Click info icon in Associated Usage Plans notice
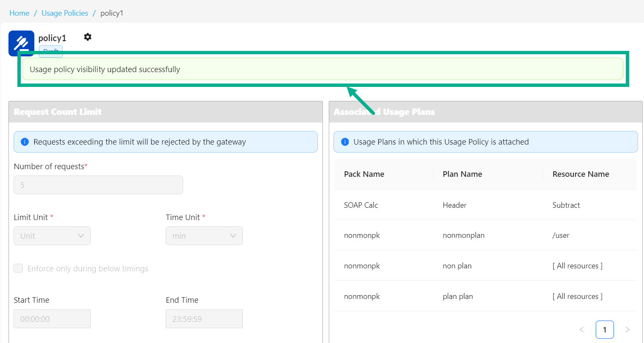This screenshot has width=644, height=343. coord(345,142)
